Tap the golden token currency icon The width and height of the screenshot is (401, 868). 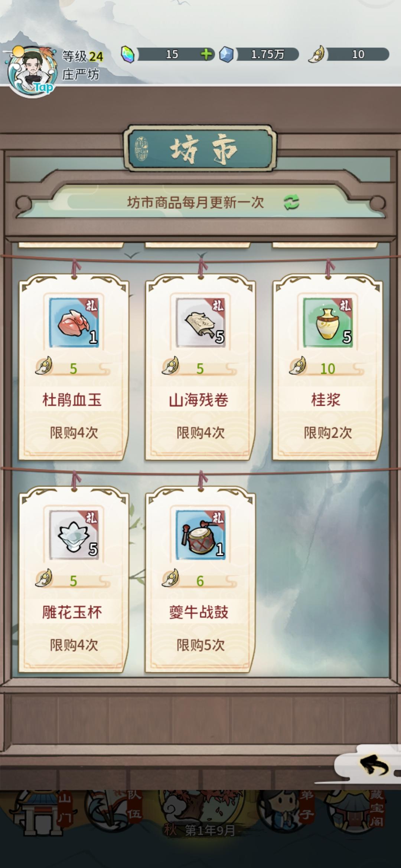[317, 55]
